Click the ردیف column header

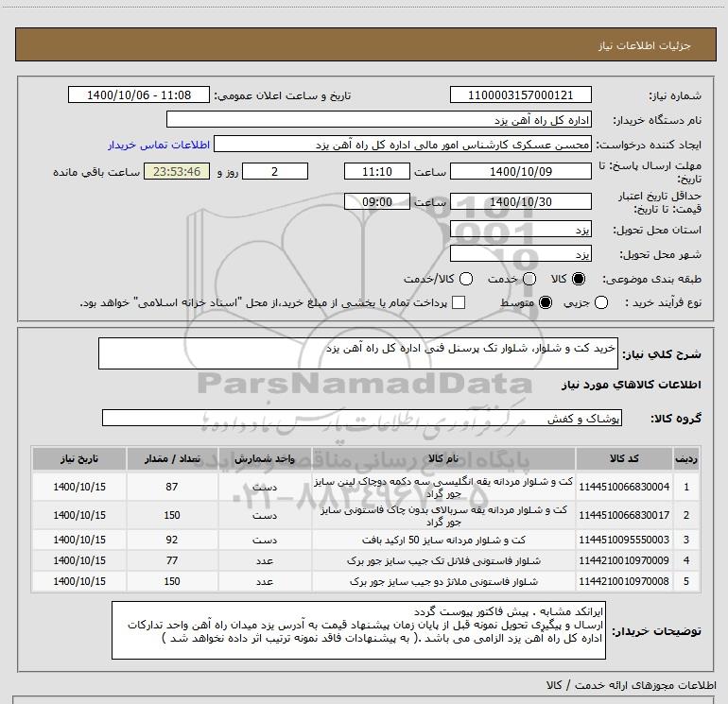pyautogui.click(x=685, y=459)
